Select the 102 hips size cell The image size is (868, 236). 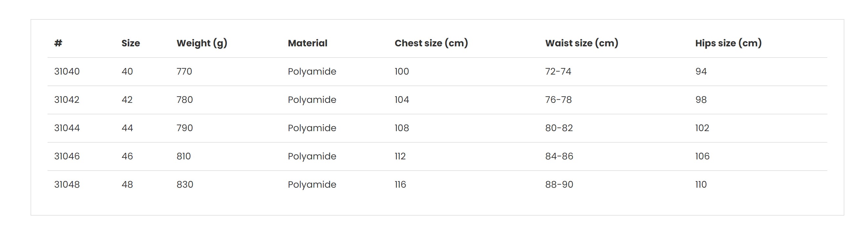coord(702,128)
